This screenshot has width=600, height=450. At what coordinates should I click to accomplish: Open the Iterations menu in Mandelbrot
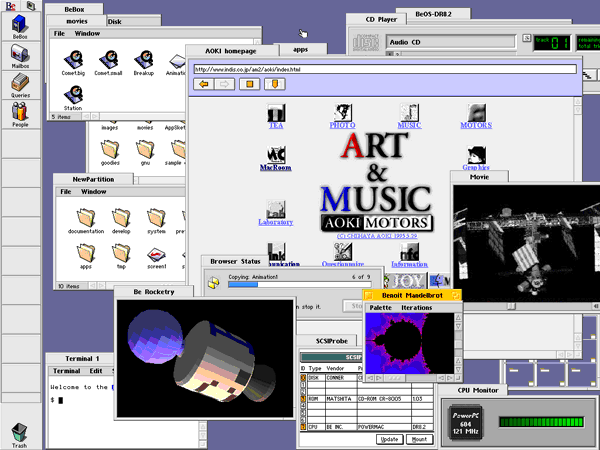(x=416, y=308)
